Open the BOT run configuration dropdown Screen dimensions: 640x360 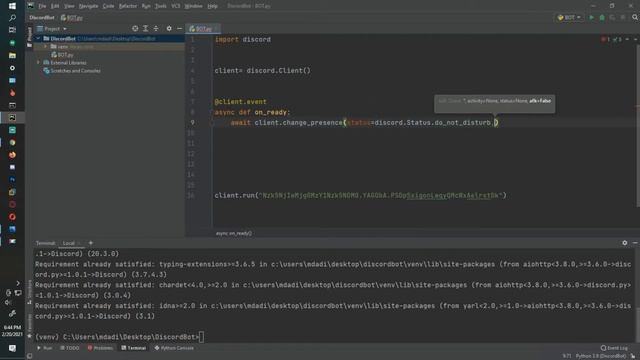point(569,18)
